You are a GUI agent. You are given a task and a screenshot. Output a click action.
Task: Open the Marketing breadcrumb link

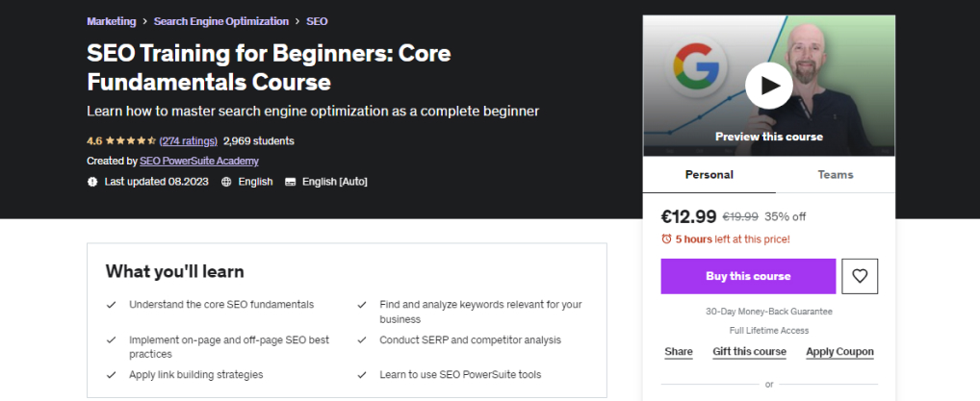point(111,21)
